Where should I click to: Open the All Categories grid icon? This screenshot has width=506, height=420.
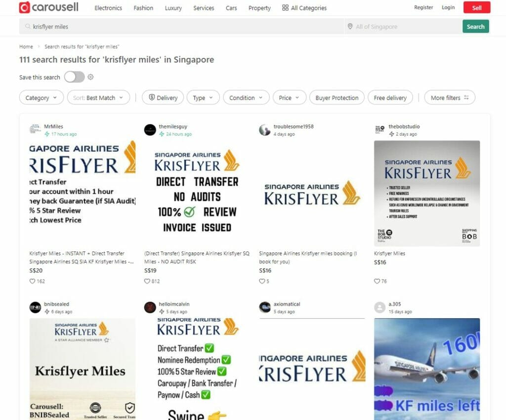click(284, 8)
